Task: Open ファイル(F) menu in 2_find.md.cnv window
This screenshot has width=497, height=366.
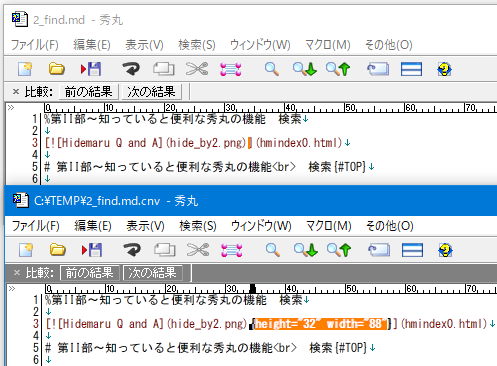Action: [36, 226]
